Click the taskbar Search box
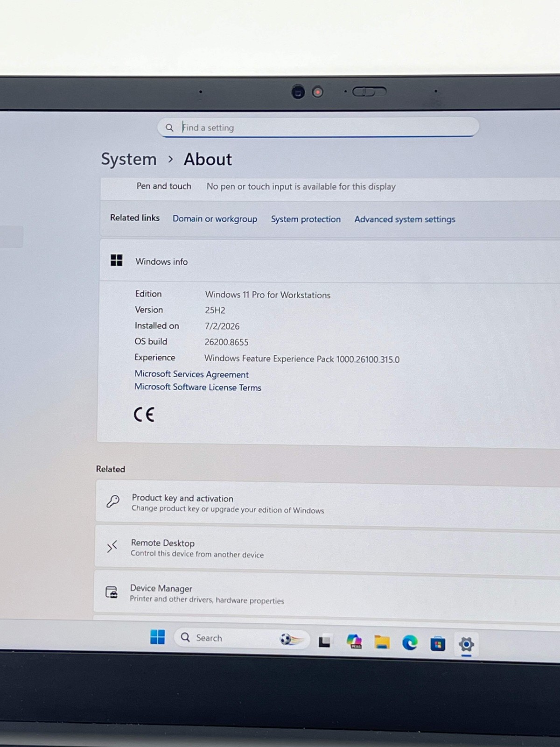560x747 pixels. tap(242, 638)
